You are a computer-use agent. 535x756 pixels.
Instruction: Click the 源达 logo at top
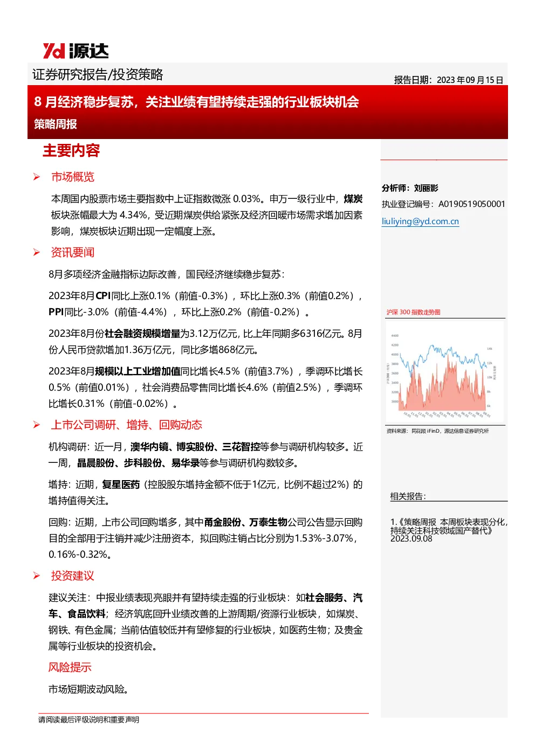coord(76,51)
